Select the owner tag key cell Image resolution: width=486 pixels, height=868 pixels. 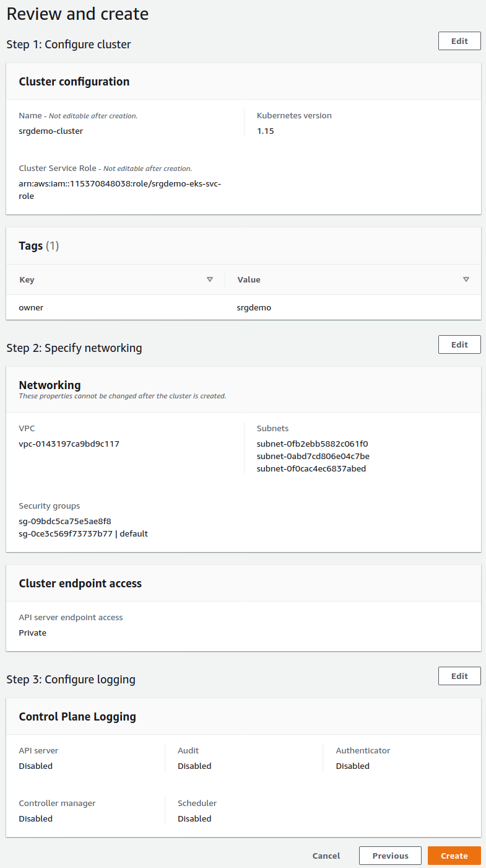pyautogui.click(x=32, y=307)
